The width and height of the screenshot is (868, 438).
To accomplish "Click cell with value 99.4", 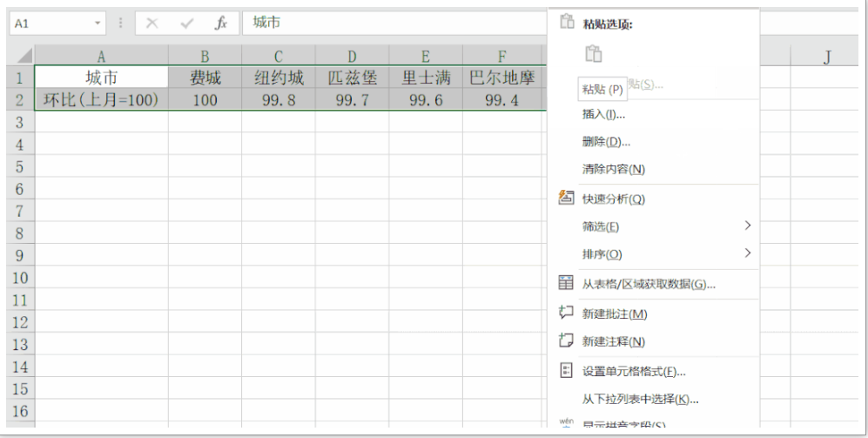I will [x=502, y=99].
